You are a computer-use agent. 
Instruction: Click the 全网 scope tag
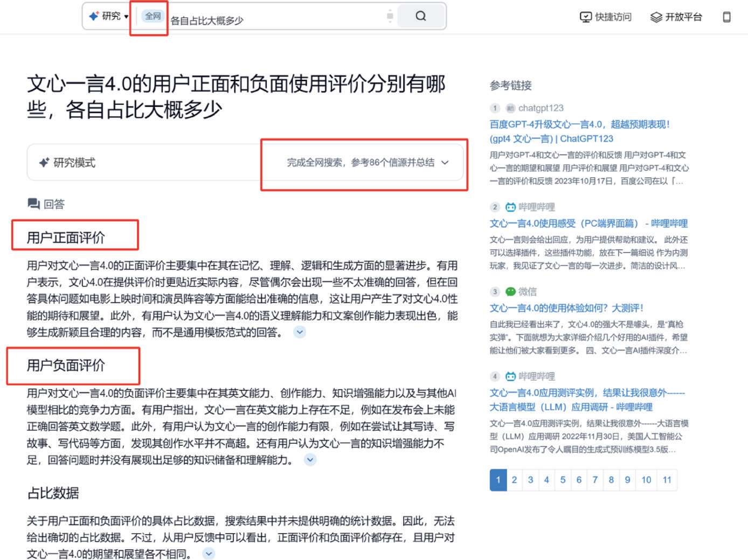click(x=153, y=16)
